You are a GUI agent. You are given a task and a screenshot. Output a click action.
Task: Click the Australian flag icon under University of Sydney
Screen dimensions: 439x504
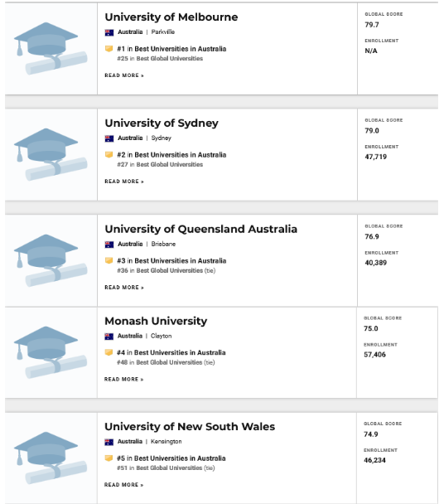[109, 138]
